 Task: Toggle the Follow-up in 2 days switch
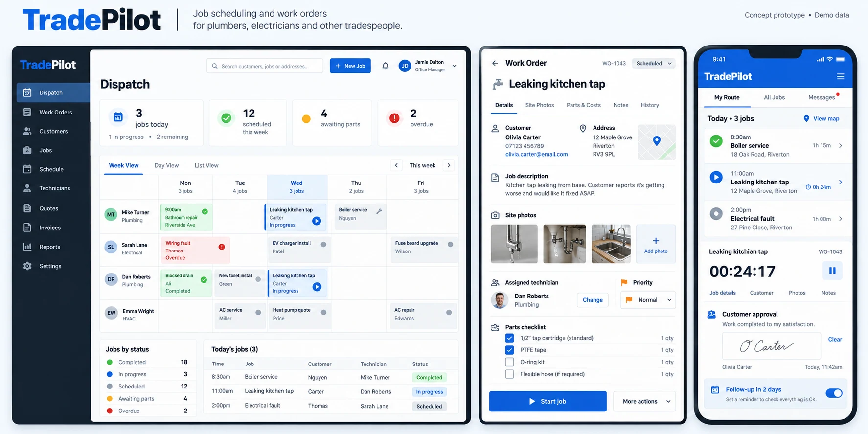pyautogui.click(x=834, y=393)
